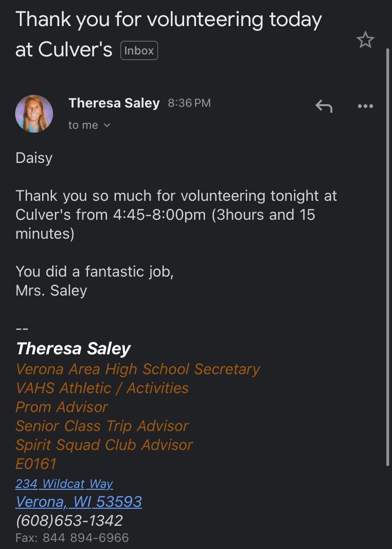Tap the Verona Area High School Secretary line
Image resolution: width=392 pixels, height=549 pixels.
tap(138, 369)
